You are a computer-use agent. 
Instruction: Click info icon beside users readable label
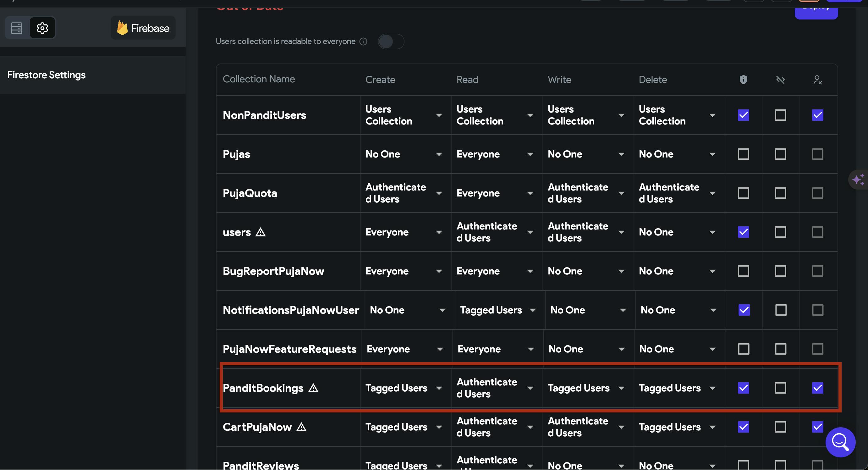pos(363,41)
